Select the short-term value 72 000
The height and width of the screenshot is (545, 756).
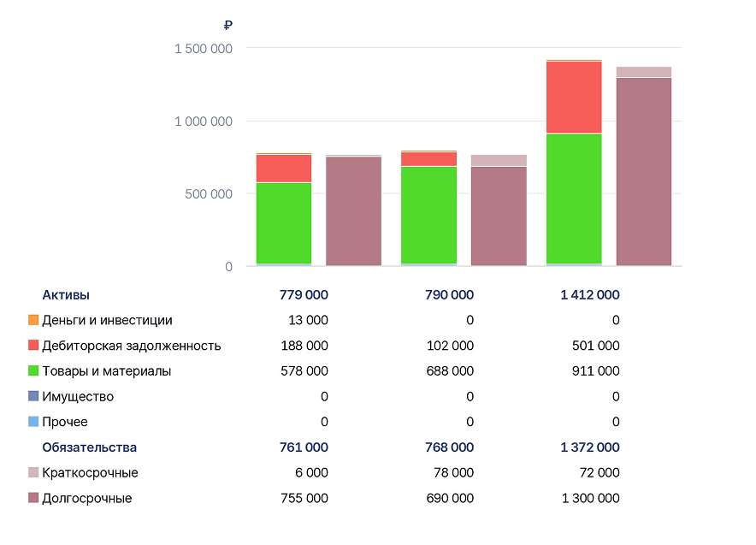tap(599, 472)
